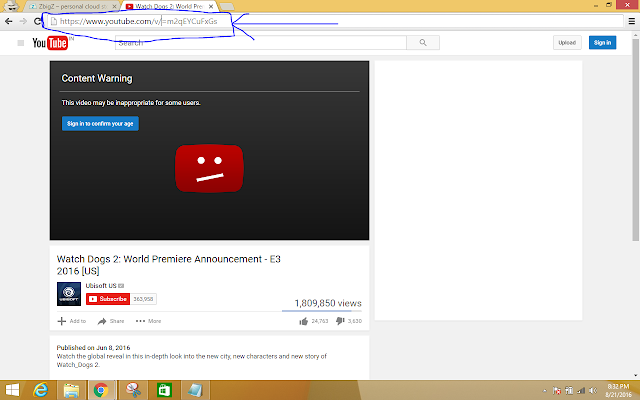Go to YouTube home via the logo
The height and width of the screenshot is (400, 640).
pos(50,43)
